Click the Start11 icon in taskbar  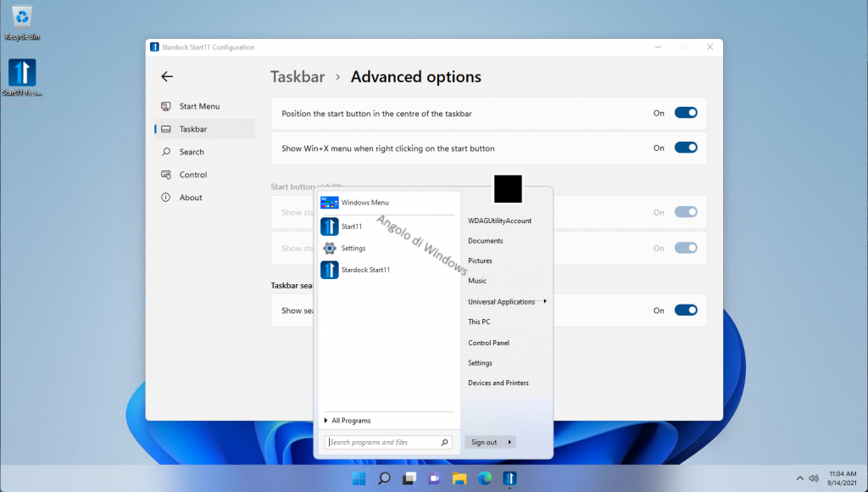[510, 478]
